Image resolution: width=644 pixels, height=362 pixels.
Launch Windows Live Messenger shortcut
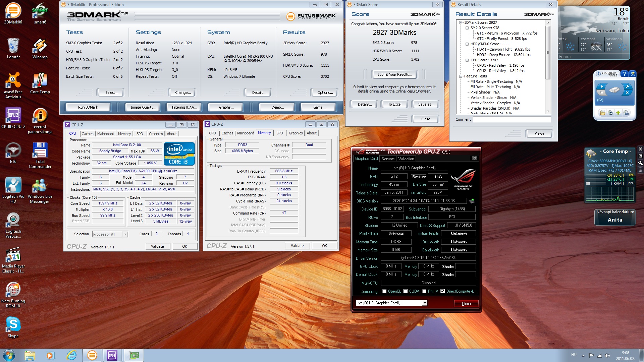click(40, 190)
